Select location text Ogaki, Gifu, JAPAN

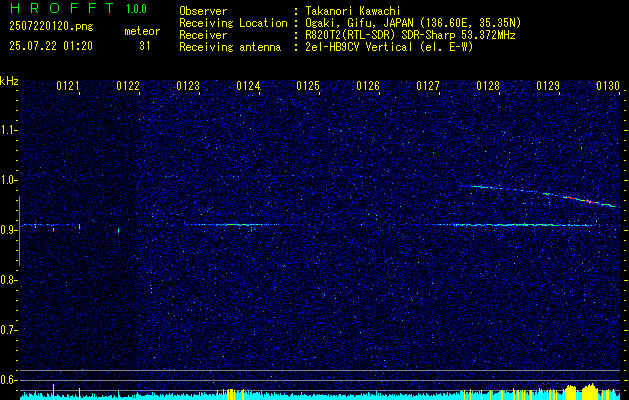pyautogui.click(x=358, y=23)
